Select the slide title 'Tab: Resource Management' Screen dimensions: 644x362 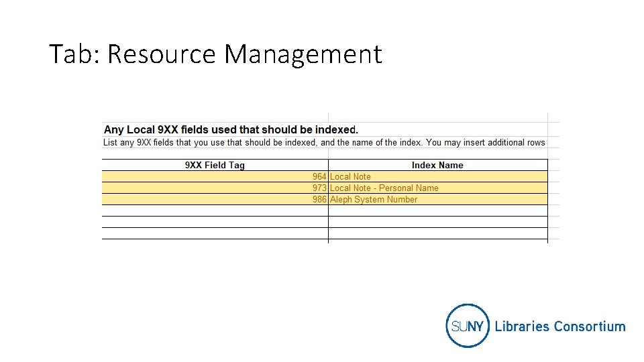[215, 54]
